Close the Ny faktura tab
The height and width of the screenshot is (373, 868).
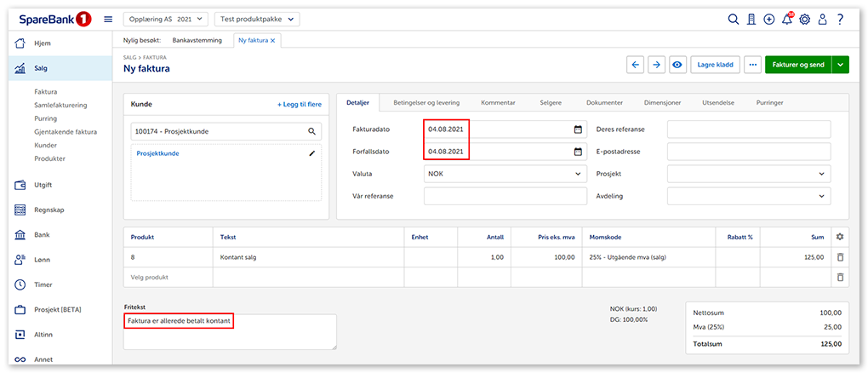tap(272, 40)
